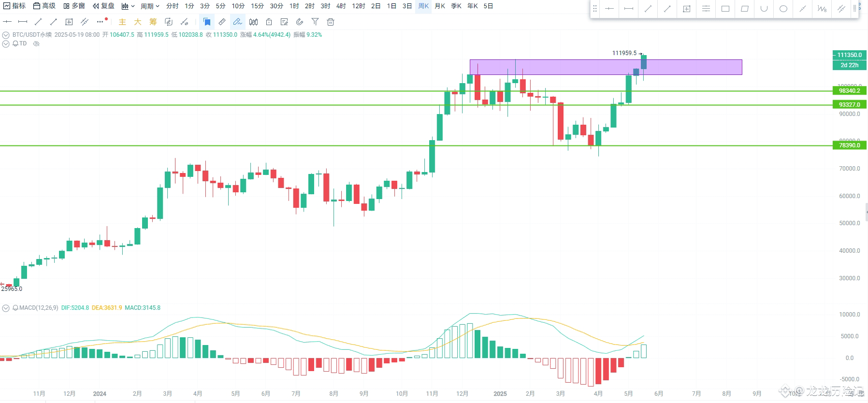This screenshot has width=868, height=403.
Task: Pick measure box in floating palette
Action: coord(687,9)
